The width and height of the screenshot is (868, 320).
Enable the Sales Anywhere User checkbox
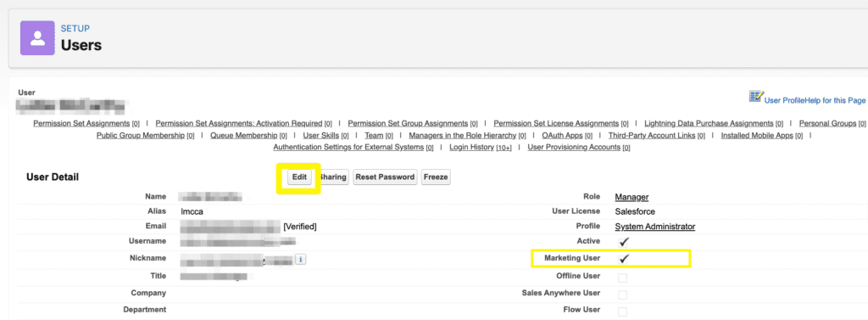pos(623,295)
